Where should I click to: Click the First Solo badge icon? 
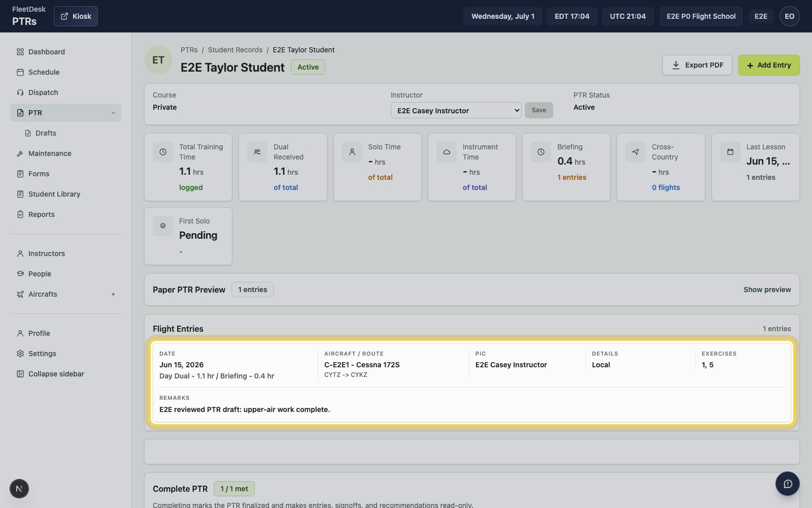[163, 226]
